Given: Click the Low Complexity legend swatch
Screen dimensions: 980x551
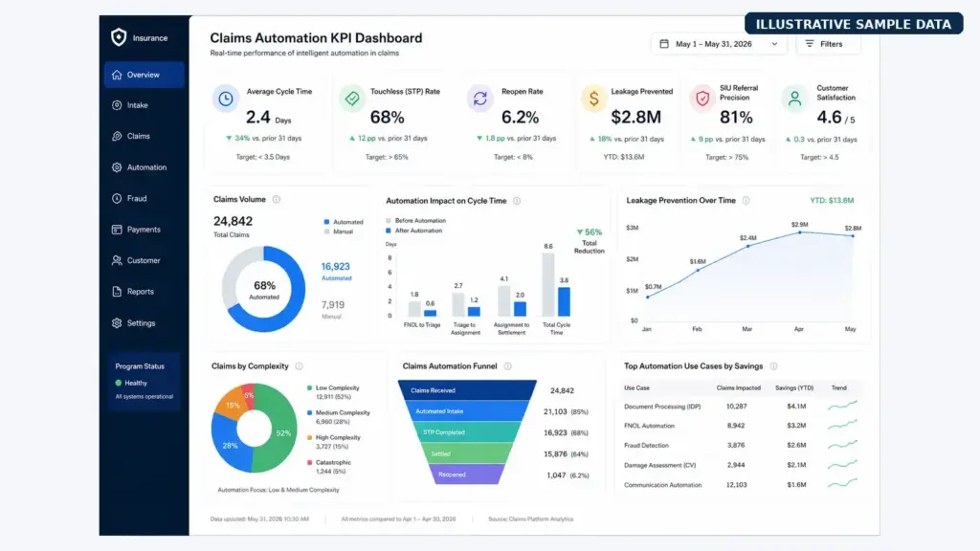Looking at the screenshot, I should click(x=309, y=388).
